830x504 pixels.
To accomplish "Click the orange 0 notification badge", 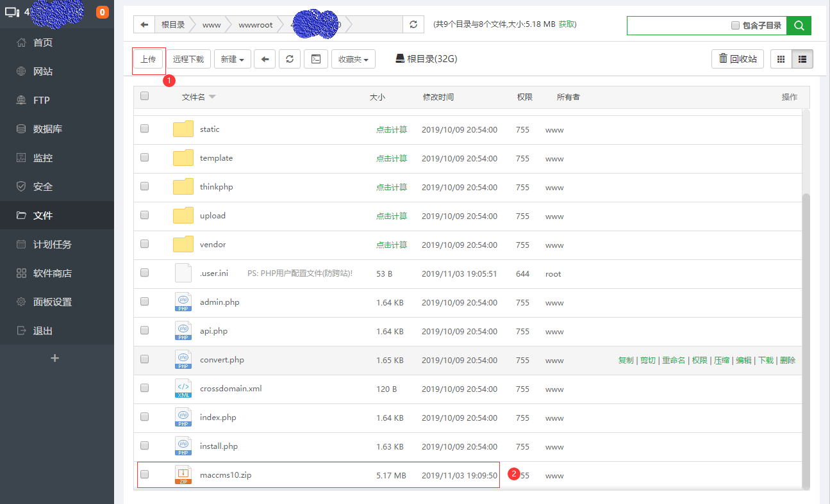I will coord(102,12).
